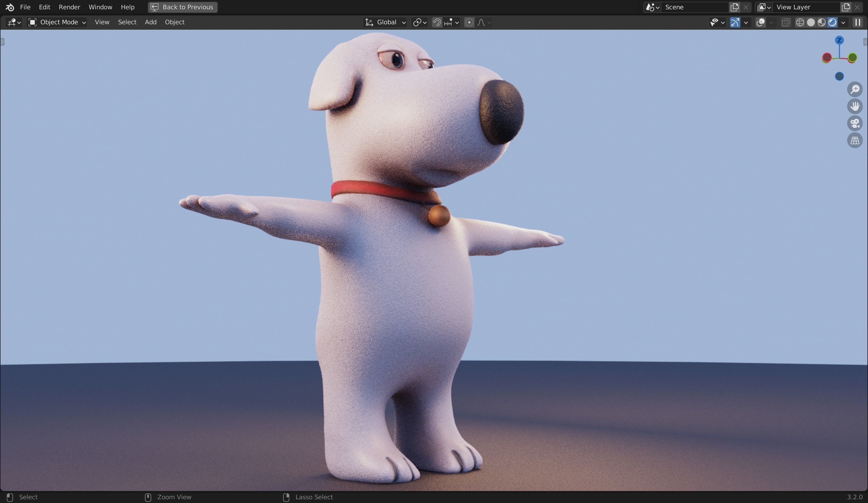Click the red X axis gizmo dot
868x503 pixels.
[827, 58]
